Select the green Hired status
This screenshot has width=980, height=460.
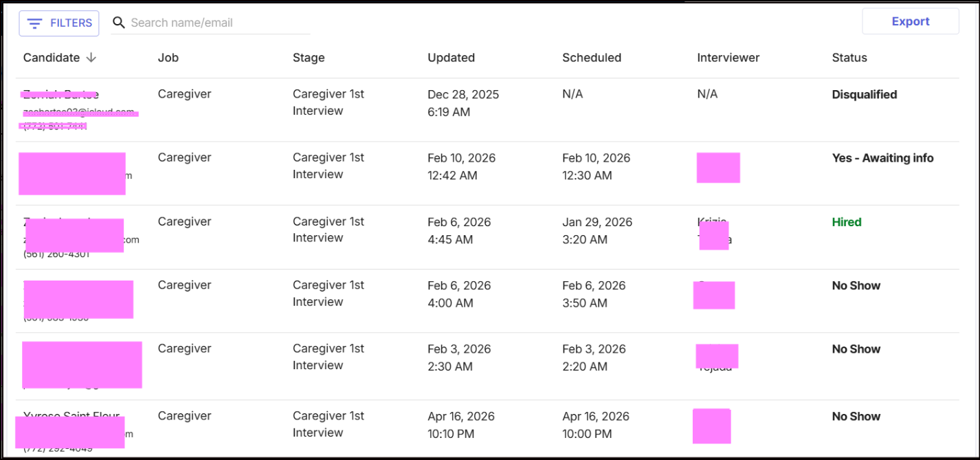point(847,222)
